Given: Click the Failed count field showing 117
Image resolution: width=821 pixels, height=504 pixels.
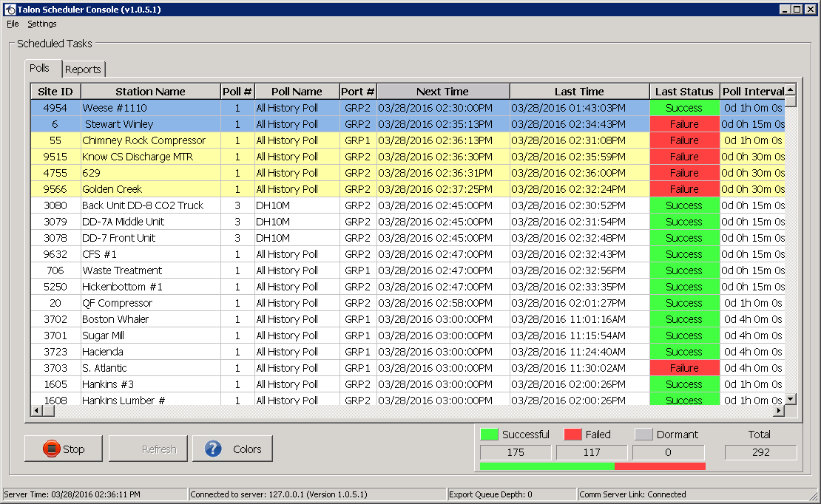Looking at the screenshot, I should pyautogui.click(x=592, y=452).
